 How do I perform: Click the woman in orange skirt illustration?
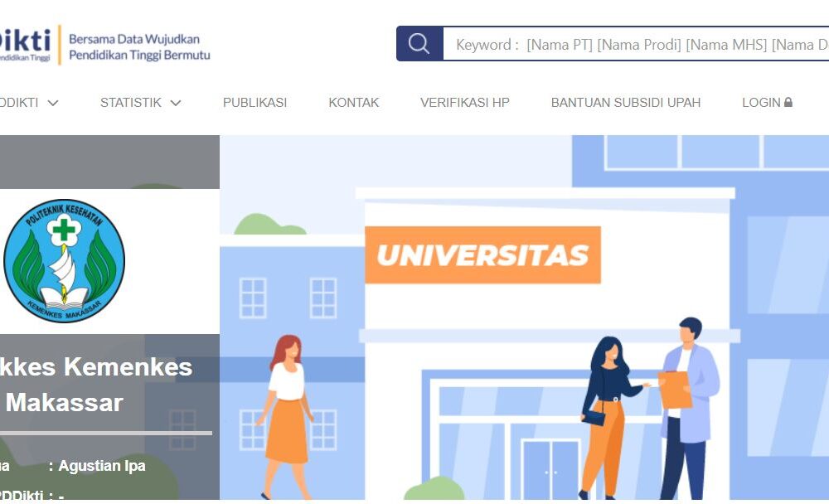(x=286, y=417)
